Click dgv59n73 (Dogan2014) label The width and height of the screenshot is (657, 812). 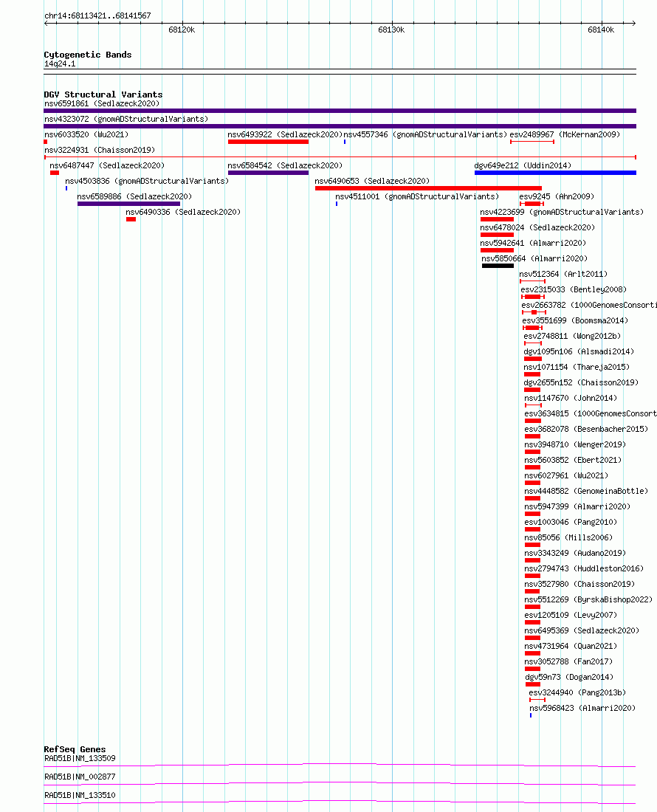[x=569, y=678]
